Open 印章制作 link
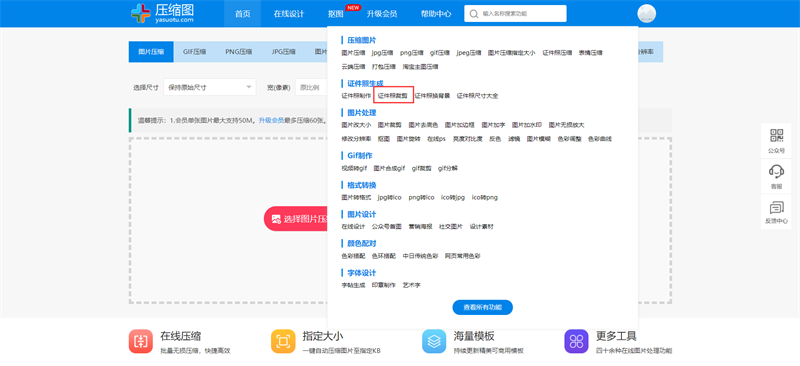Image resolution: width=800 pixels, height=366 pixels. (x=384, y=285)
